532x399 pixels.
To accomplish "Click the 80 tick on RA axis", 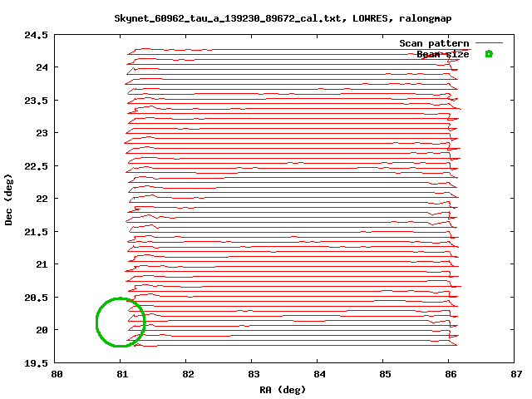I will [x=57, y=375].
